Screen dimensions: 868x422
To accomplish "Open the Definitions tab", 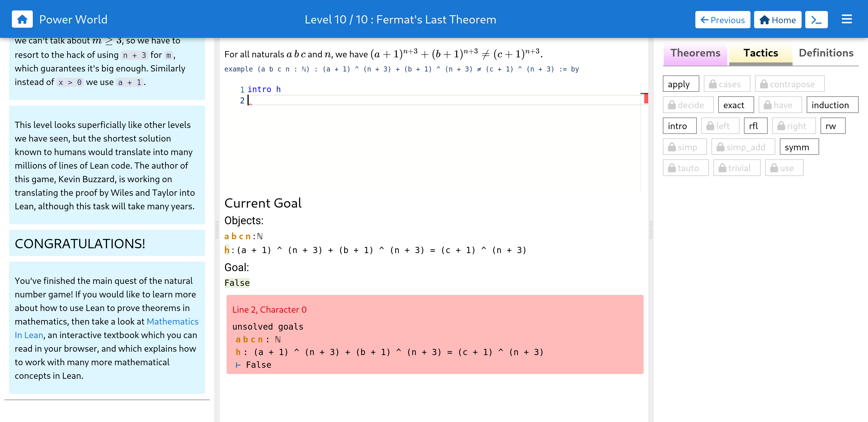I will 826,53.
